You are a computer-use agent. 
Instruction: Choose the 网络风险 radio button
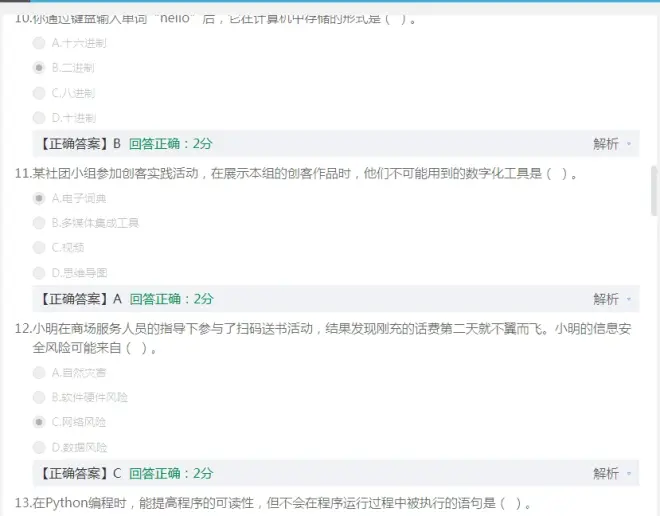[x=39, y=422]
